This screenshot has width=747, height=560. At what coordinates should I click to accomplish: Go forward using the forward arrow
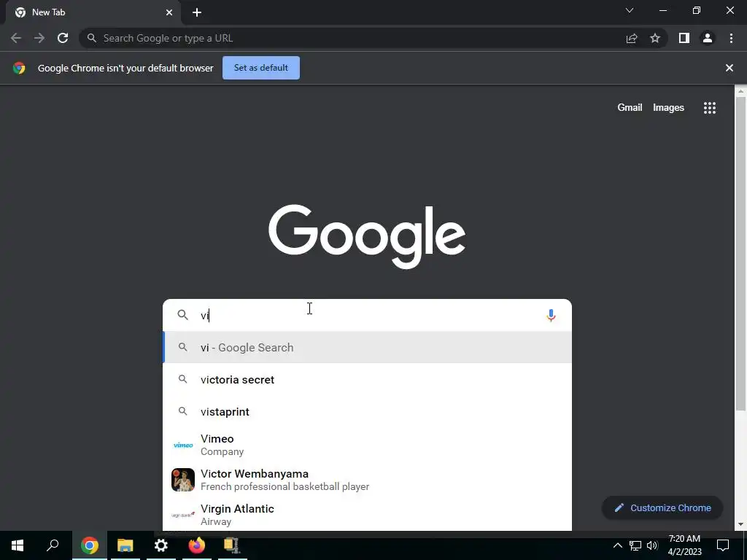point(39,38)
